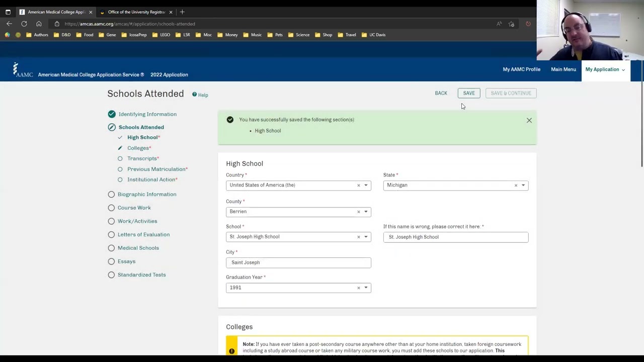Close the Office of the University Registrar tab
The height and width of the screenshot is (362, 644).
coord(171,12)
